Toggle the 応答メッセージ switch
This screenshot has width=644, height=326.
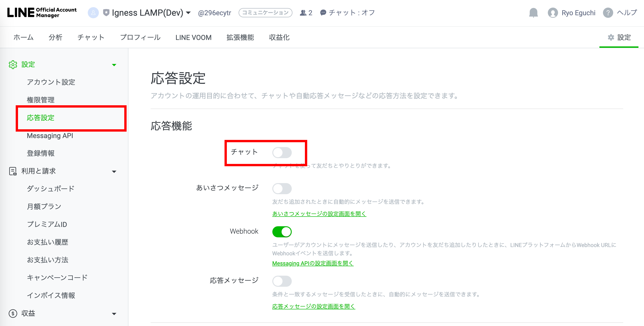pos(282,281)
